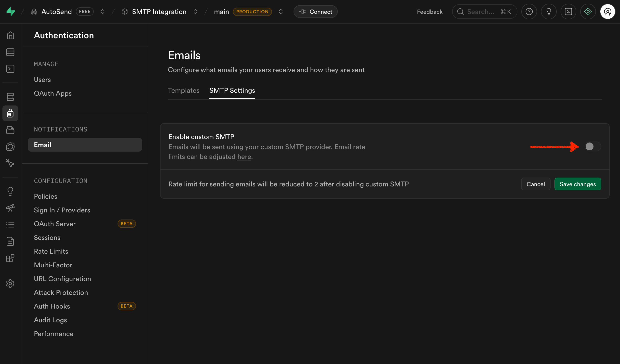Expand the SMTP Integration project switcher
This screenshot has width=620, height=364.
tap(195, 12)
